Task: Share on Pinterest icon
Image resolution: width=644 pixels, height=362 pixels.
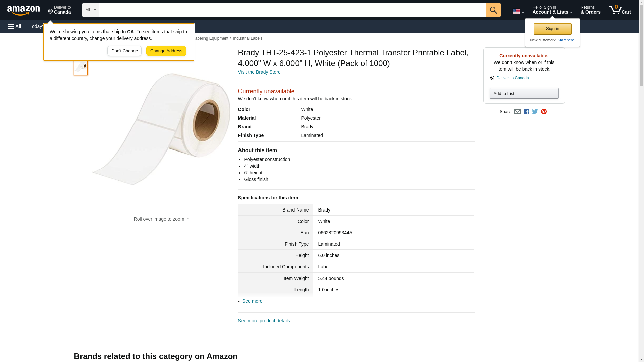Action: 544,112
